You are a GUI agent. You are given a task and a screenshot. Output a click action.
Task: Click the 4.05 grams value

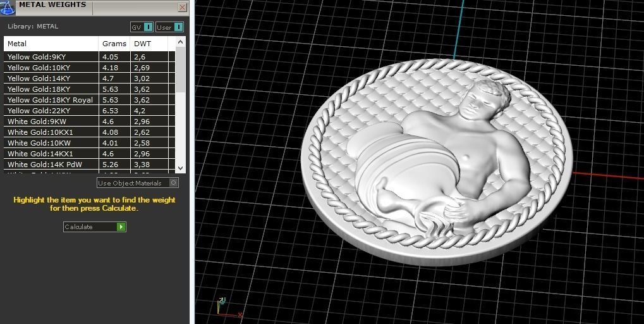(x=110, y=57)
